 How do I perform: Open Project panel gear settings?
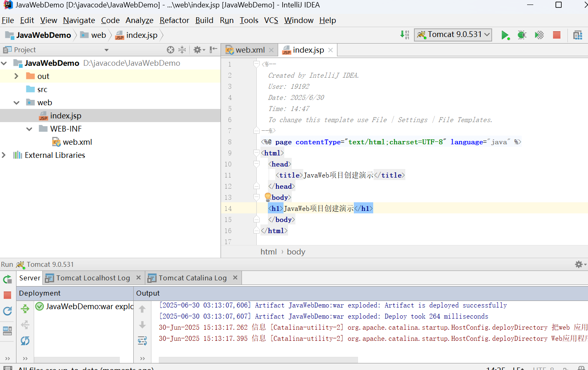(x=199, y=50)
